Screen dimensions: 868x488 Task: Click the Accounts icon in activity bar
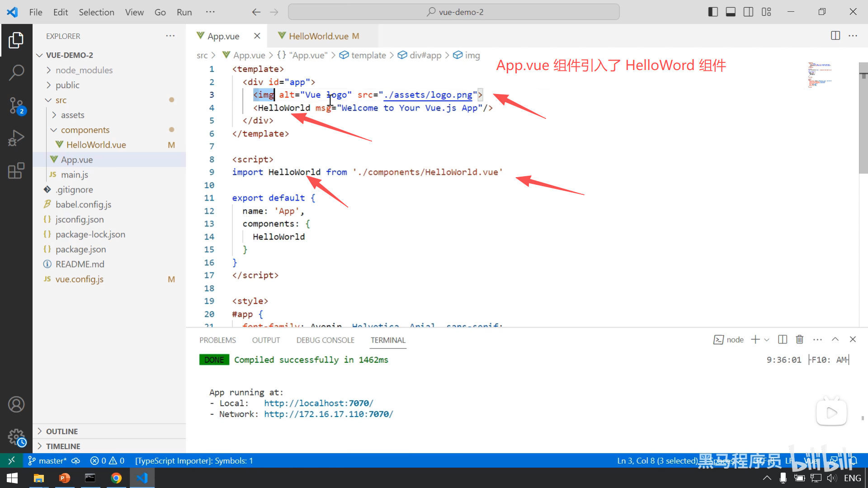pos(16,404)
